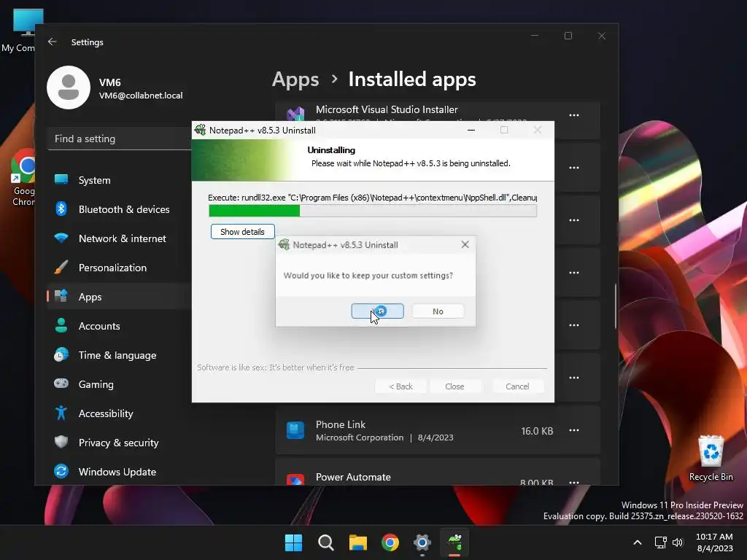Click the Bluetooth icon in sidebar
The width and height of the screenshot is (747, 560).
tap(61, 209)
